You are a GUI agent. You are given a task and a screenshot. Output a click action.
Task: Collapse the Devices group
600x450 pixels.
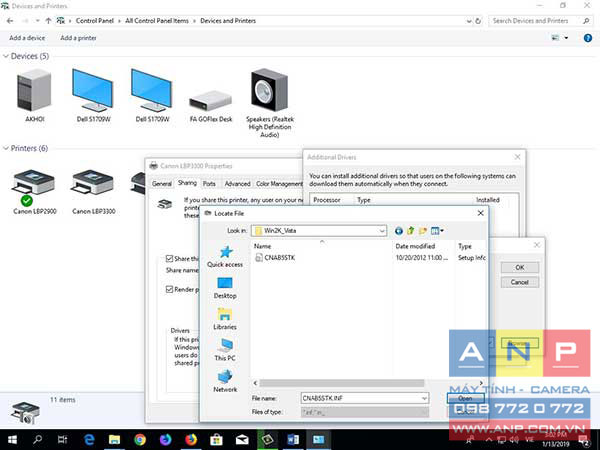click(6, 56)
